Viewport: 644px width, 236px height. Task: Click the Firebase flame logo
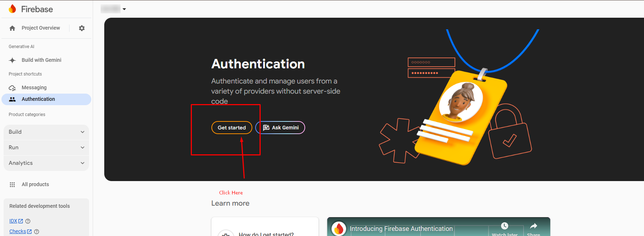pyautogui.click(x=12, y=9)
